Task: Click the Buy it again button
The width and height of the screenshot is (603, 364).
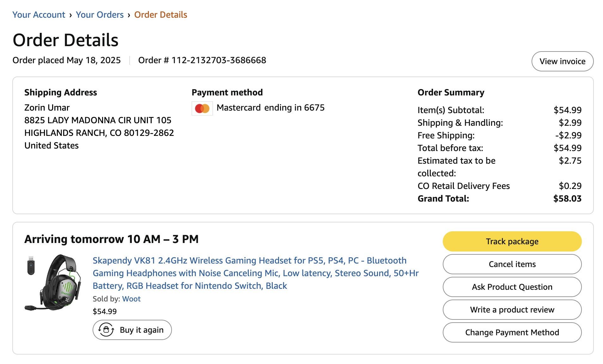Action: click(132, 330)
